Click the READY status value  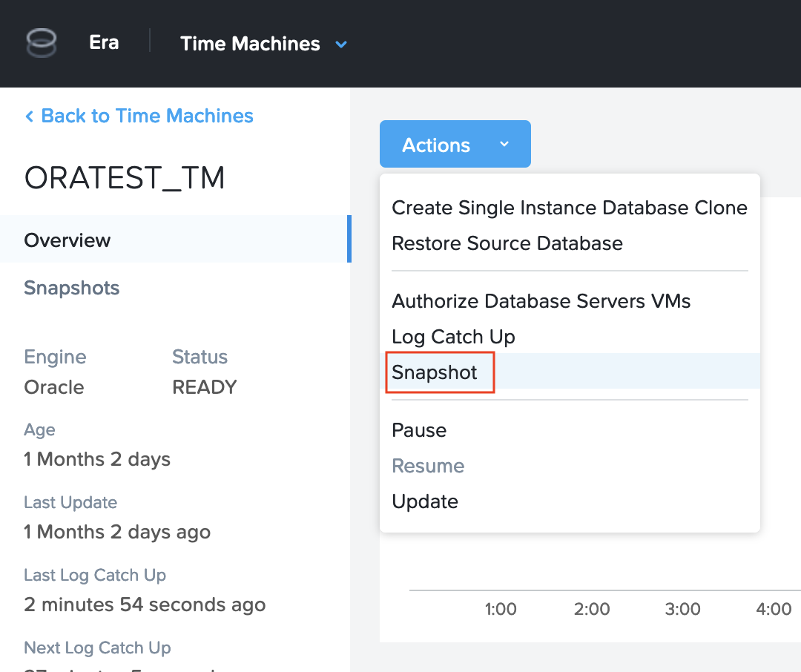pyautogui.click(x=205, y=387)
